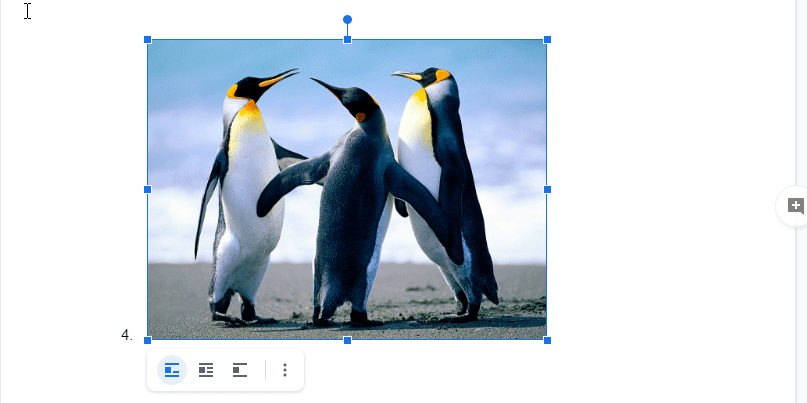Click the top-right resize handle of image
The height and width of the screenshot is (403, 807).
pos(547,40)
